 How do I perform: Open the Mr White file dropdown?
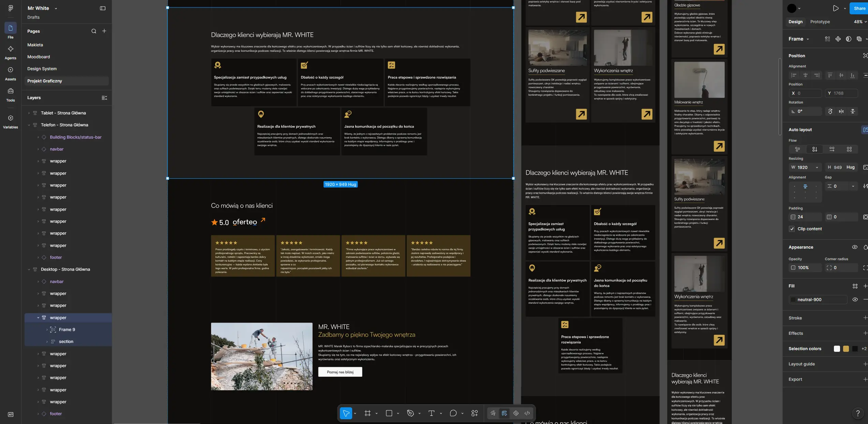tap(56, 9)
